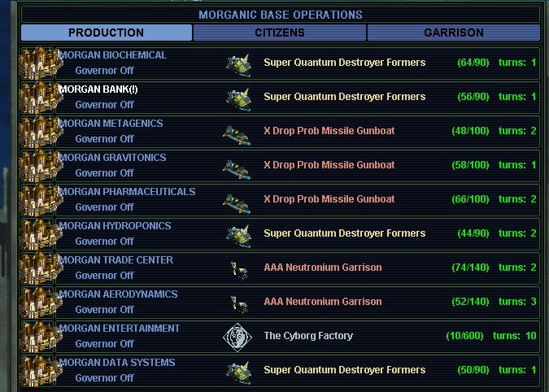Toggle the governor for Morgan Pharmaceuticals
Image resolution: width=549 pixels, height=392 pixels.
tap(104, 207)
